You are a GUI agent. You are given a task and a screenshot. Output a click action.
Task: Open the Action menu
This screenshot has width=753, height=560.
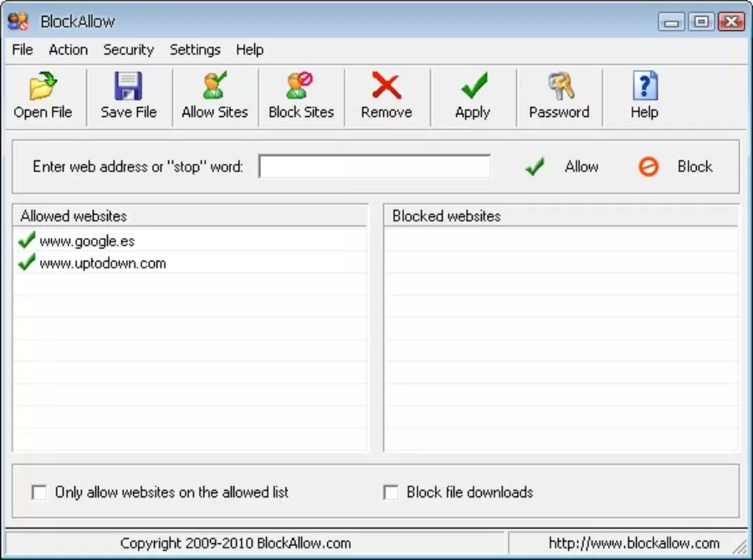coord(68,50)
